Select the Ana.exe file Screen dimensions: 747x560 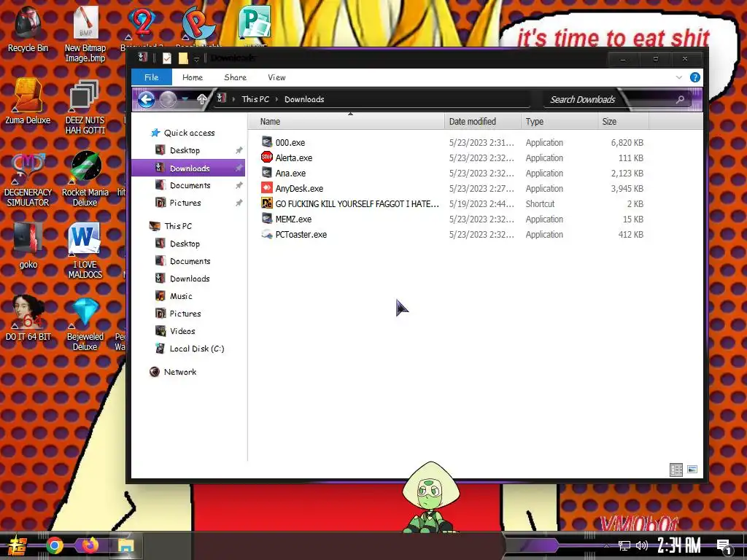point(290,174)
